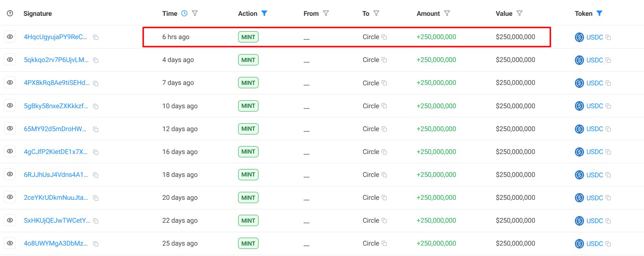Copy Circle address in the 6 hrs ago row
The width and height of the screenshot is (644, 256).
pos(385,37)
